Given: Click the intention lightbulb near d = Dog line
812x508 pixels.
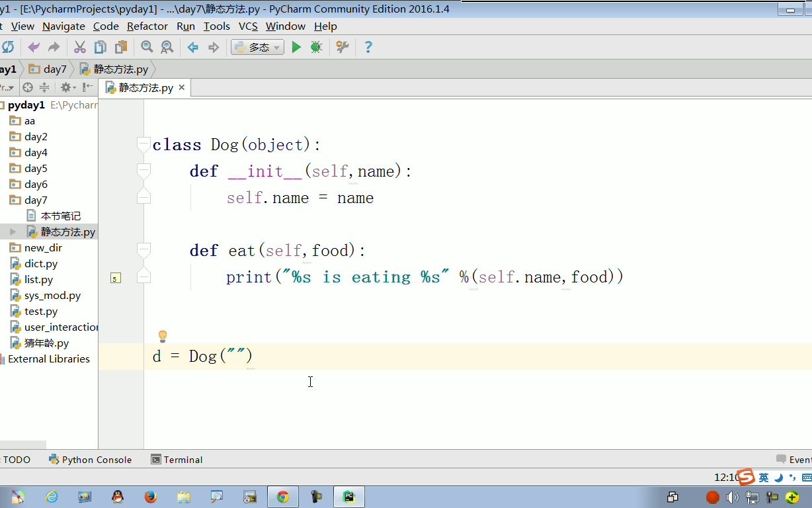Looking at the screenshot, I should point(163,336).
